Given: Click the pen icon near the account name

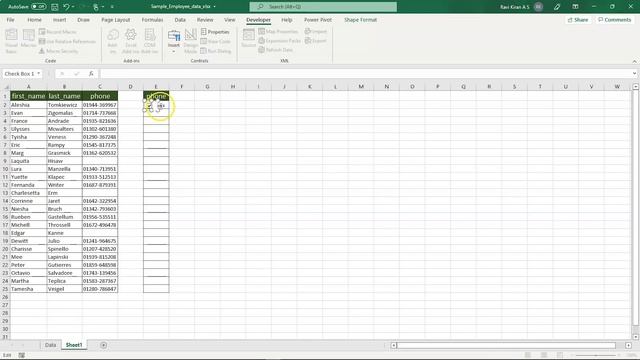Looking at the screenshot, I should click(557, 7).
